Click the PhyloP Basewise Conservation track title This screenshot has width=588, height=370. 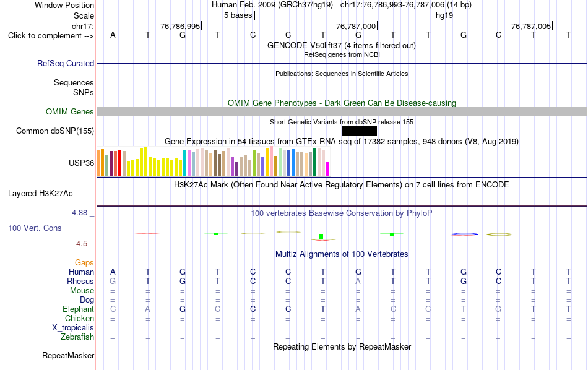pyautogui.click(x=342, y=213)
